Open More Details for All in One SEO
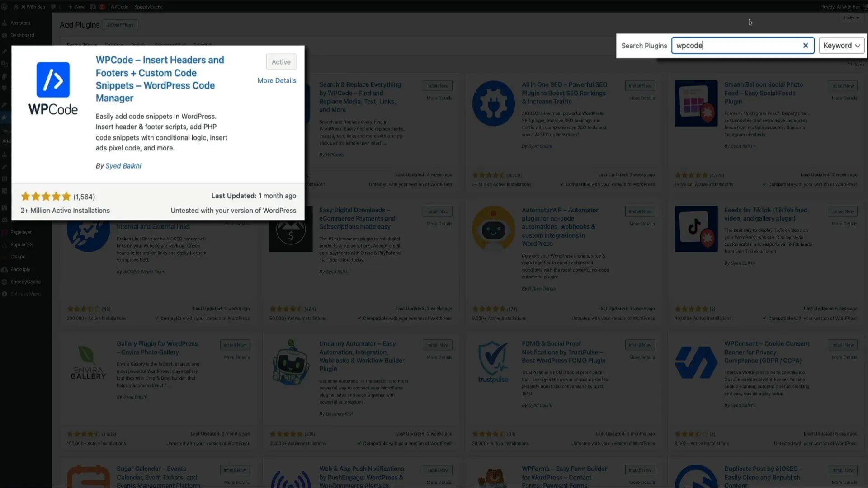 click(642, 98)
